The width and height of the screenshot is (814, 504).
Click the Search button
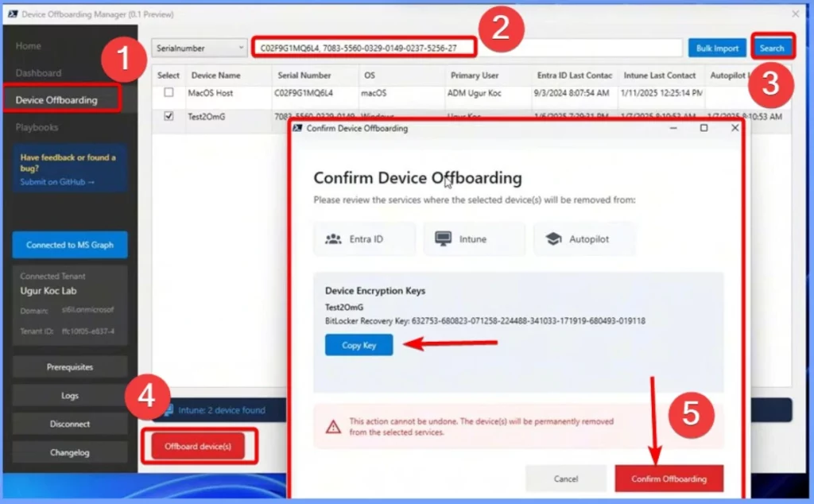pyautogui.click(x=771, y=48)
